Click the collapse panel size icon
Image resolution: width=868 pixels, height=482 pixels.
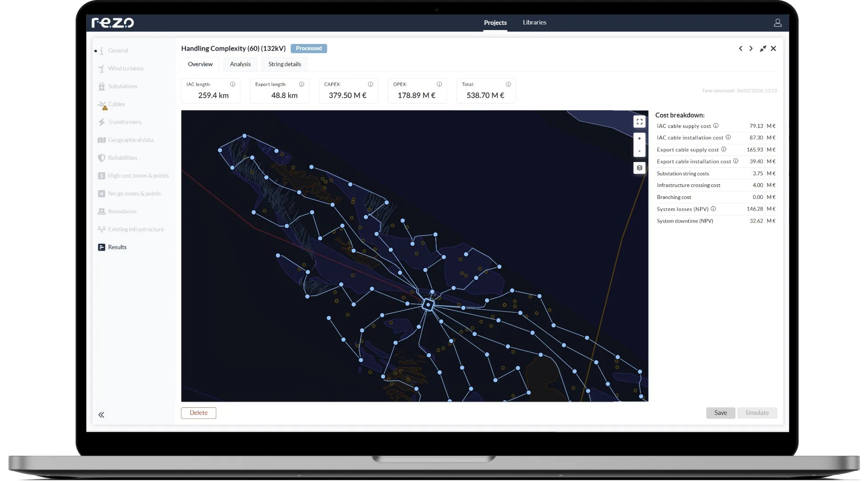click(763, 48)
